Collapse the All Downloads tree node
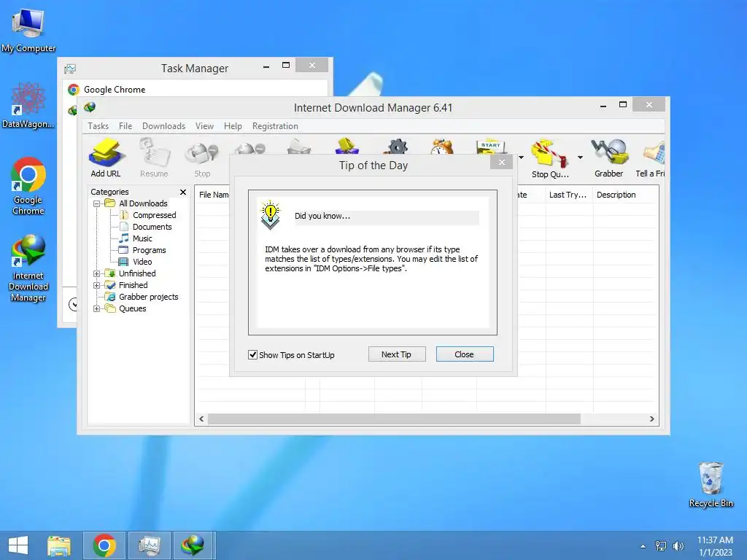 97,204
